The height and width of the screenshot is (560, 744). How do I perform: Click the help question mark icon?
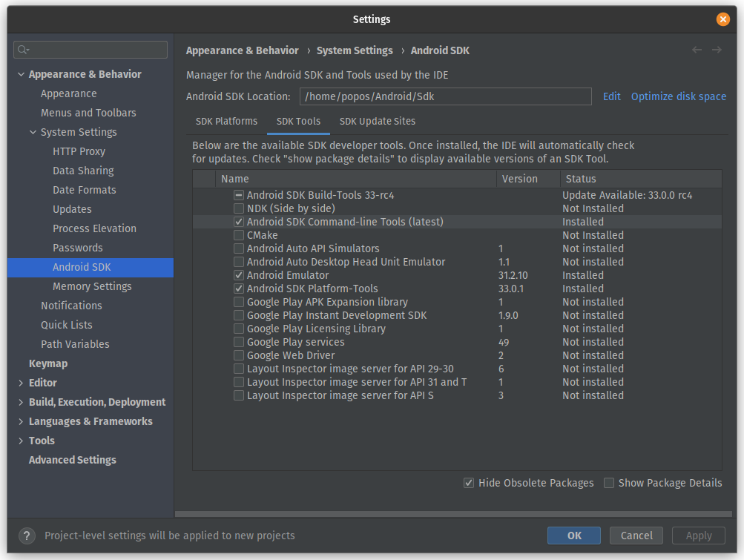tap(27, 536)
